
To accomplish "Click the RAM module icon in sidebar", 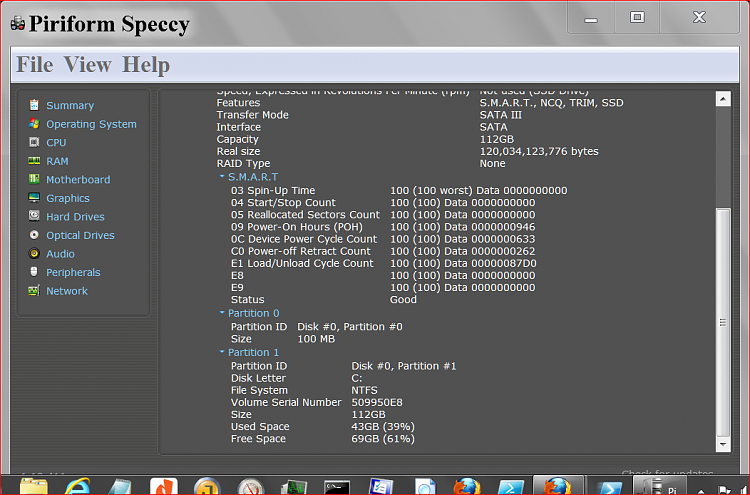I will (x=34, y=161).
